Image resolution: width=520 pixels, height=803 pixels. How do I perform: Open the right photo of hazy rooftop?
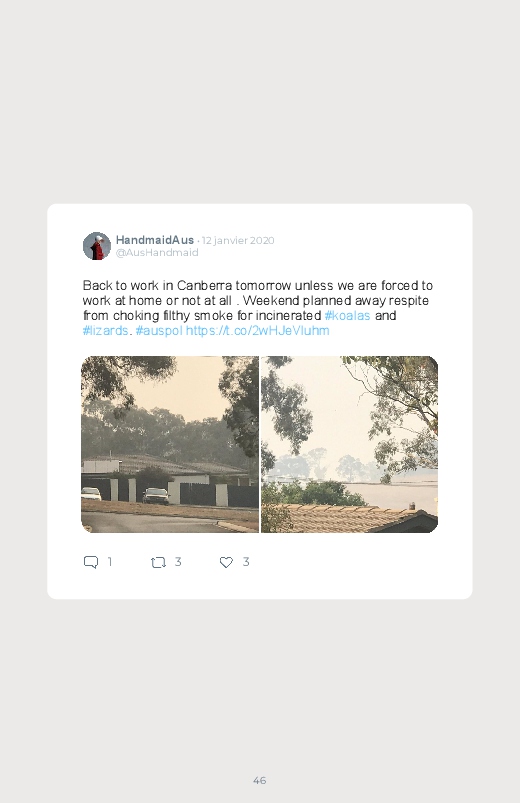pyautogui.click(x=349, y=445)
